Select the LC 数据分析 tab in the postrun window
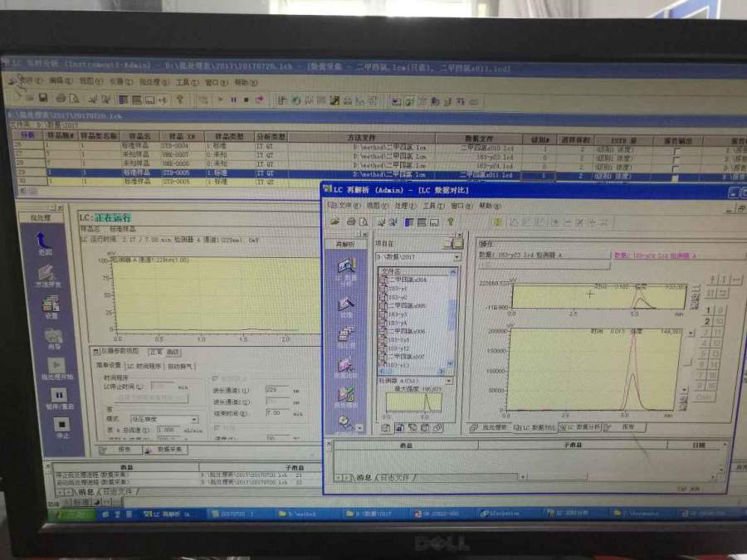The height and width of the screenshot is (560, 747). point(579,427)
